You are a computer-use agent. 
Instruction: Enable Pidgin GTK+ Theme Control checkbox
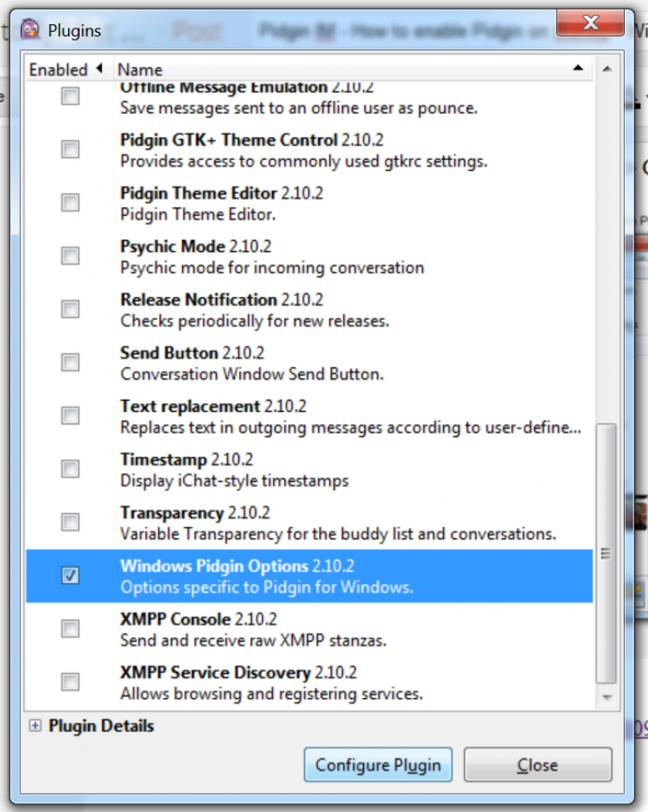[x=70, y=149]
